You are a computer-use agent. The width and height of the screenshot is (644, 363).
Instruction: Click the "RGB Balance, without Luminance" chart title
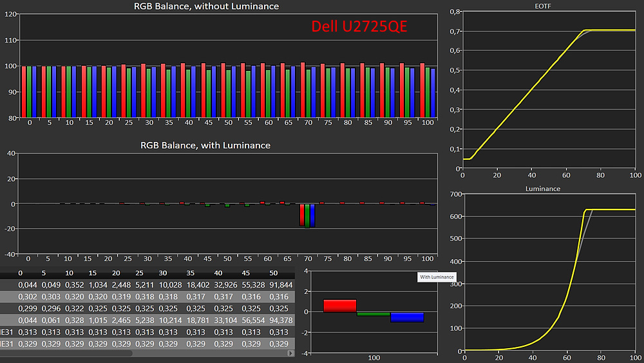[206, 6]
